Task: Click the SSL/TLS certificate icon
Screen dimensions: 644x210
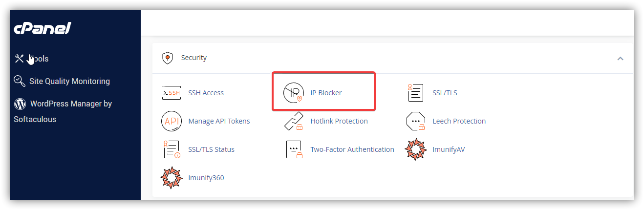Action: [415, 93]
